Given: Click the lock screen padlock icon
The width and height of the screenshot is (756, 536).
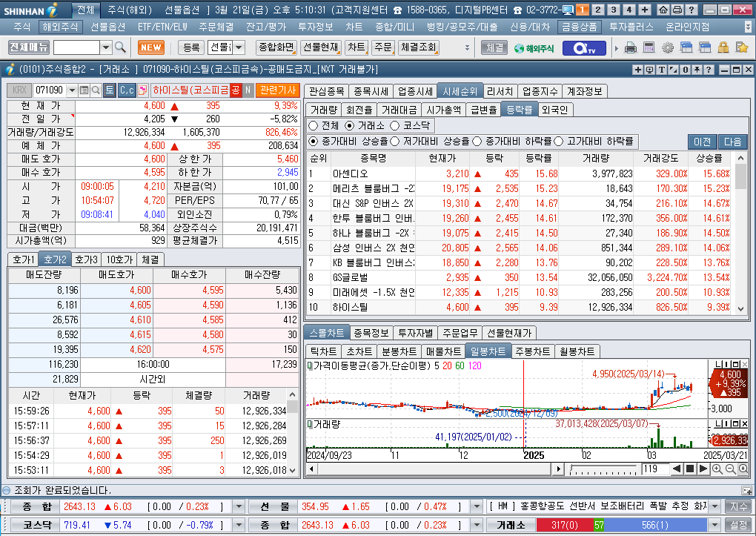Looking at the screenshot, I should coord(723,47).
